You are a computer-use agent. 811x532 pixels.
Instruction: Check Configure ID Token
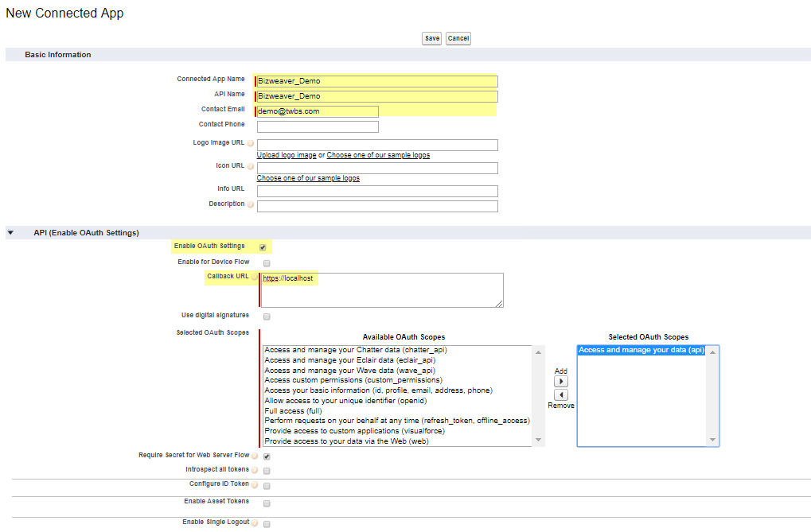click(267, 486)
